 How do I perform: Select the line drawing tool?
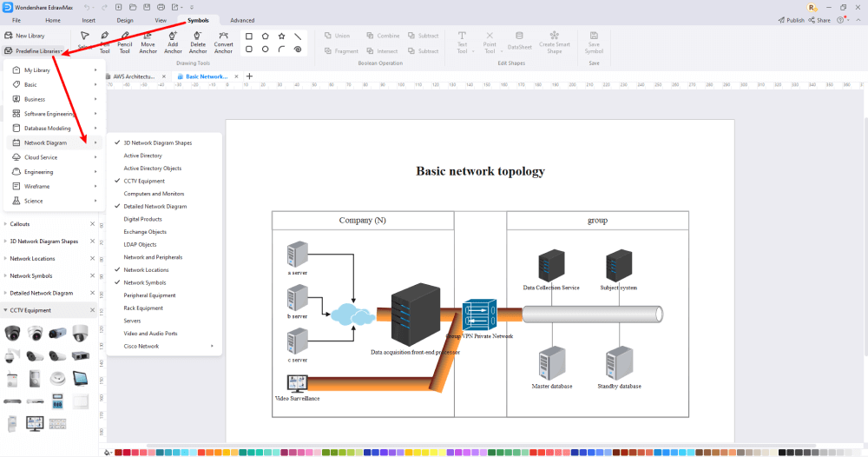[x=298, y=36]
